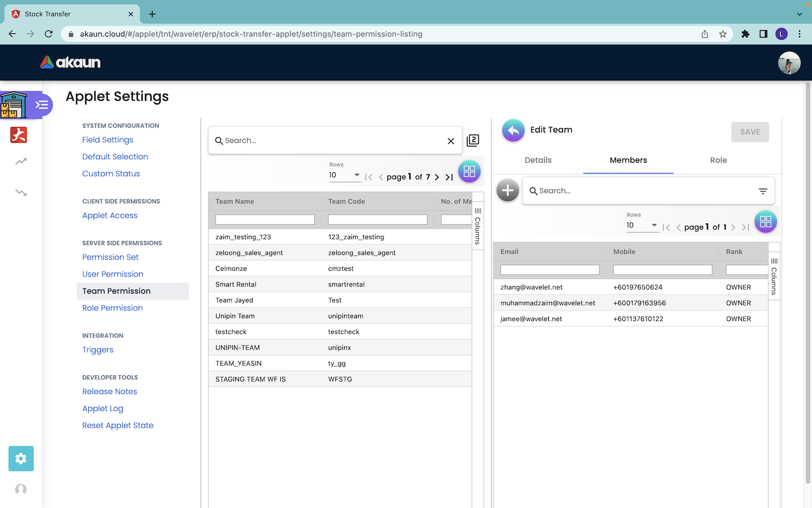812x508 pixels.
Task: Open the Rows dropdown in team list
Action: (x=345, y=176)
